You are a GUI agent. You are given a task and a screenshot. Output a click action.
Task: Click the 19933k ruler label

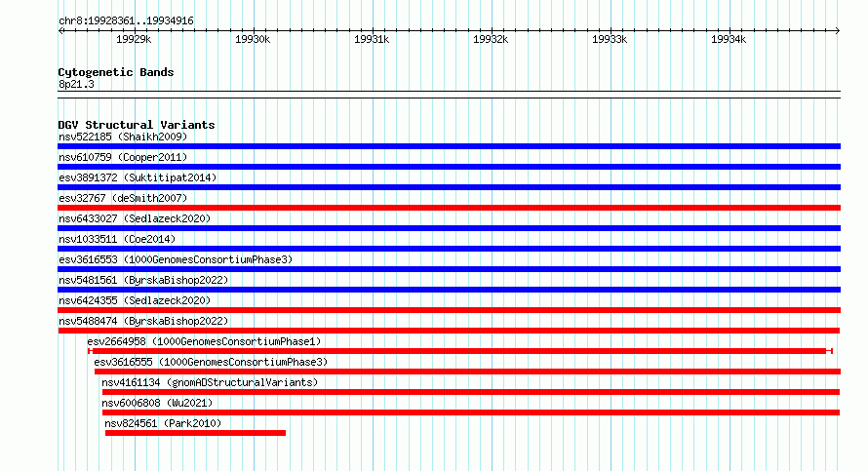tap(610, 39)
